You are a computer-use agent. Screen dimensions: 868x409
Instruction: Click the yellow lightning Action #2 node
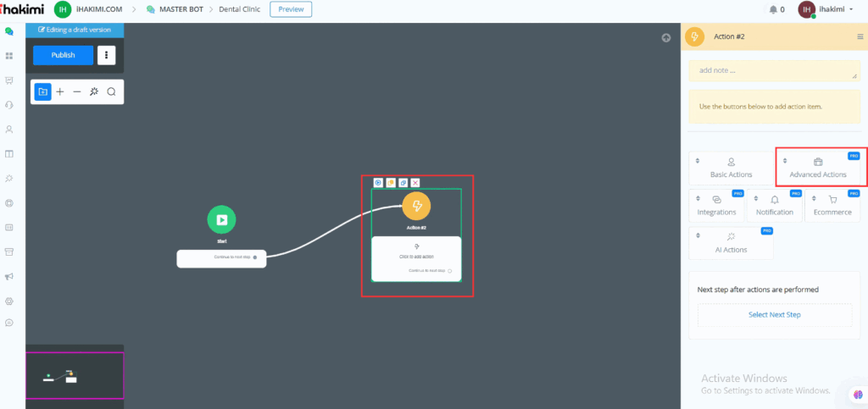pyautogui.click(x=416, y=206)
